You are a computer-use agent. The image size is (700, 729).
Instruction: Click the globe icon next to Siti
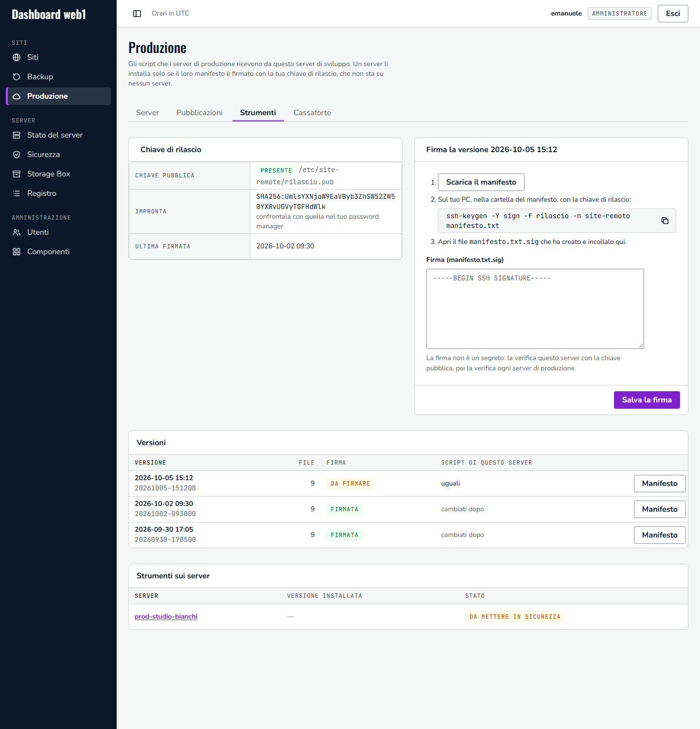point(17,57)
